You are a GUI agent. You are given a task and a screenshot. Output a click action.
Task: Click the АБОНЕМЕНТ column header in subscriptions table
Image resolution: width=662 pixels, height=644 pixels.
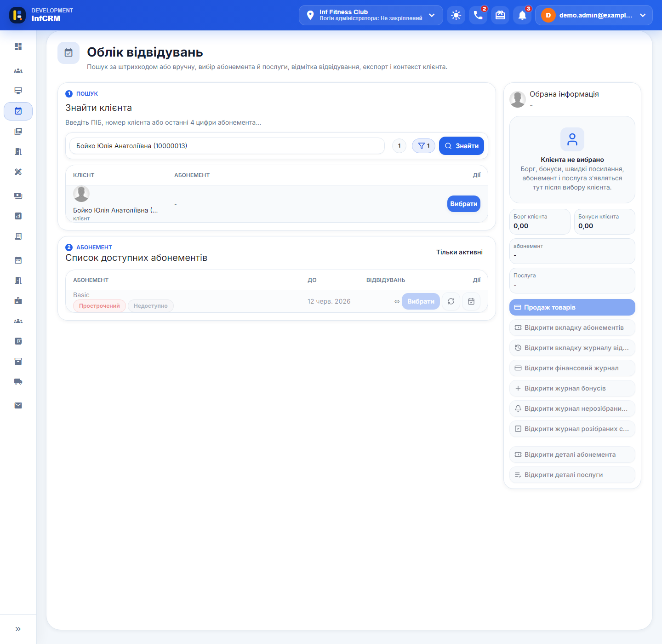pyautogui.click(x=91, y=280)
